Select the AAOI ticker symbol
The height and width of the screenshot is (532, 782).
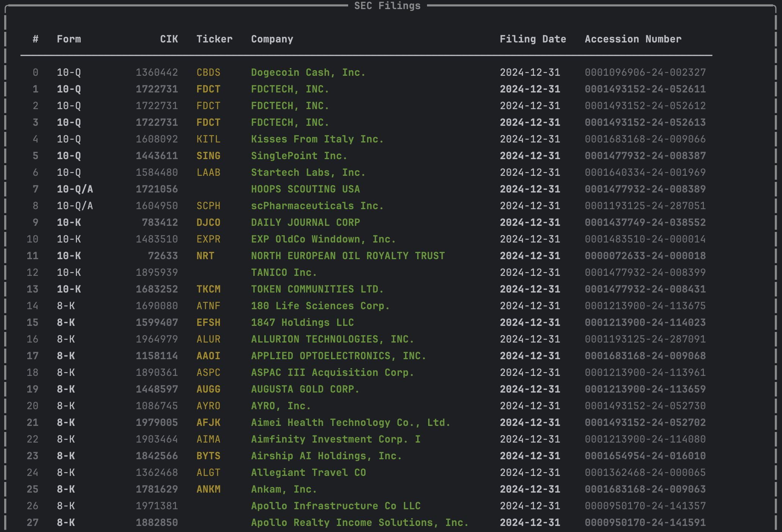point(208,356)
